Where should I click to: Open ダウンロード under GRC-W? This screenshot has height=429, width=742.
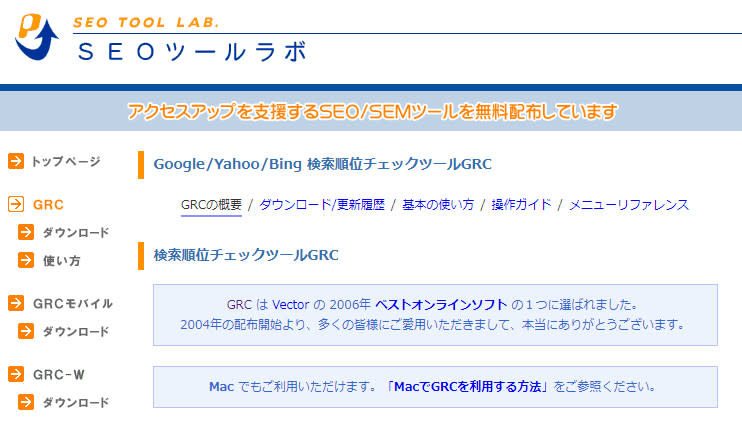tap(76, 403)
